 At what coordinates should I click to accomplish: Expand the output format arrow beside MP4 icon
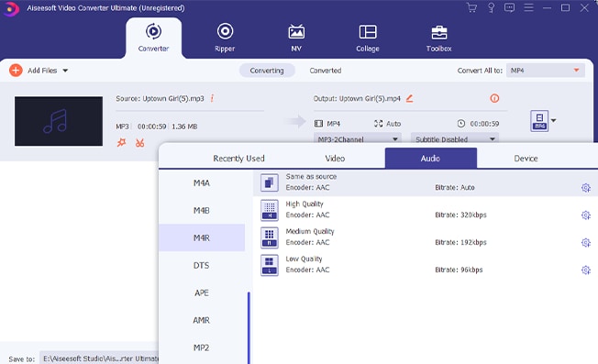pyautogui.click(x=553, y=120)
